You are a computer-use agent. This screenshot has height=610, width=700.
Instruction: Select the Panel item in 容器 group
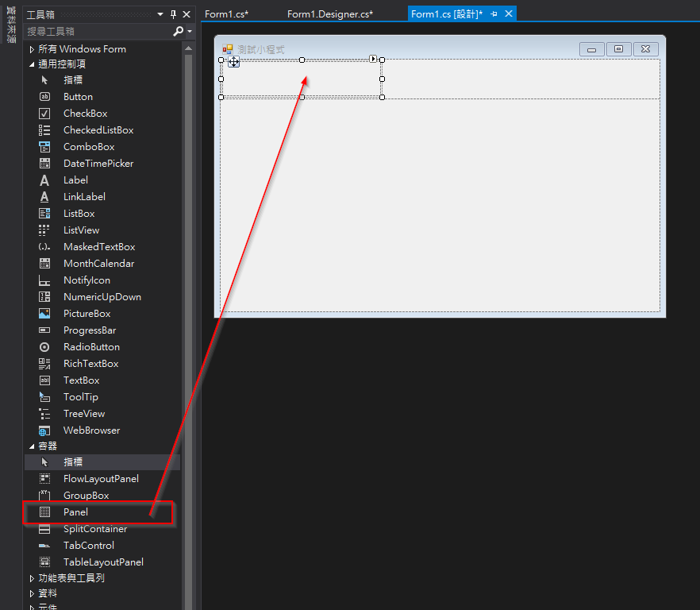pos(76,512)
